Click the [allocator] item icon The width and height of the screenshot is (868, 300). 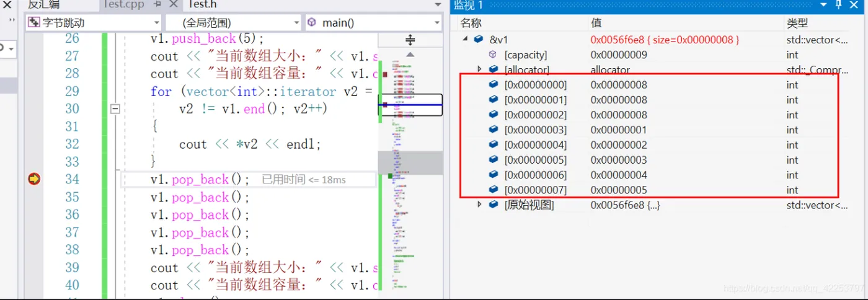[494, 69]
